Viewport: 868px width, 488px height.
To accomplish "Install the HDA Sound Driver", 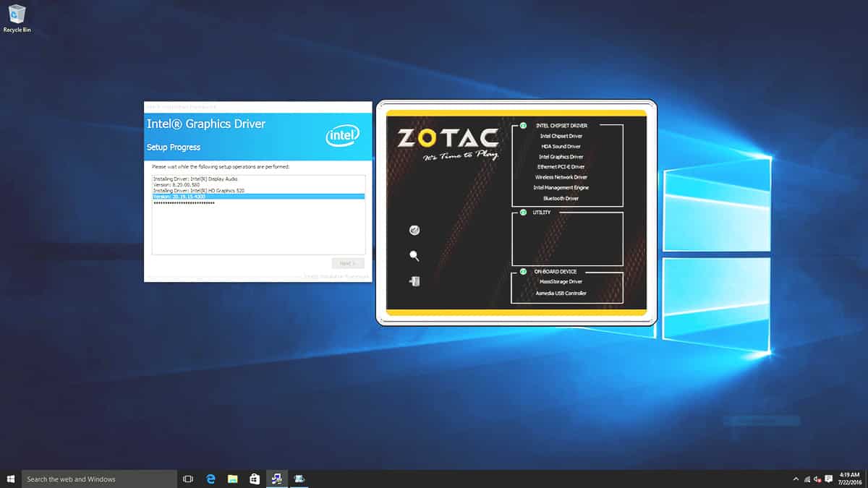I will click(561, 146).
